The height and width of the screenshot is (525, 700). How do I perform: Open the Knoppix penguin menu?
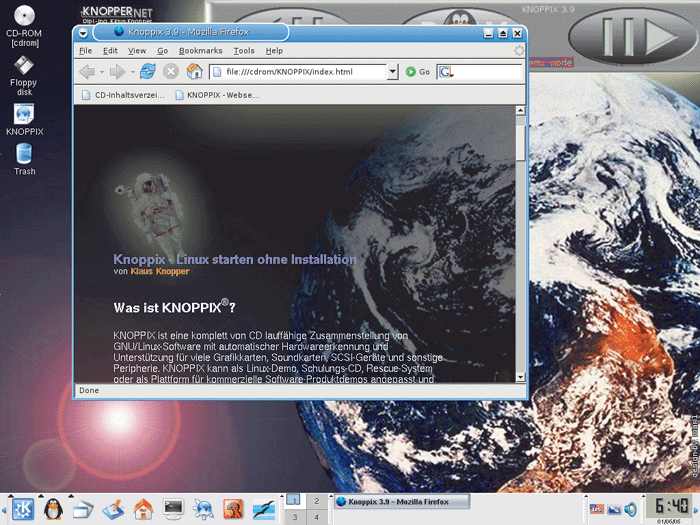pyautogui.click(x=53, y=509)
